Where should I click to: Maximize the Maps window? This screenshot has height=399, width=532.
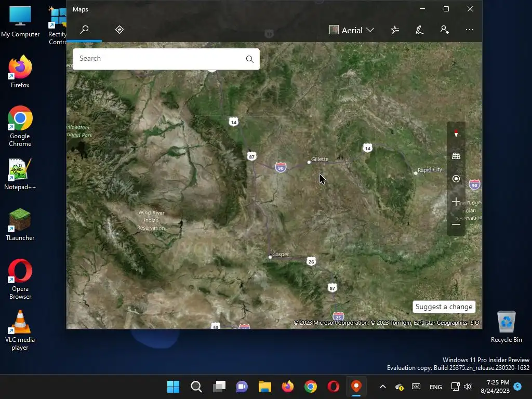(x=446, y=9)
